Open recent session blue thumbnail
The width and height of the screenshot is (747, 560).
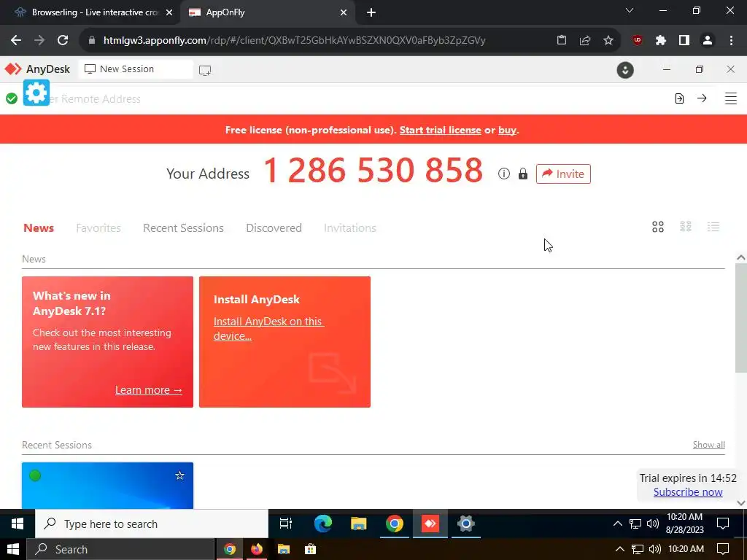tap(108, 485)
